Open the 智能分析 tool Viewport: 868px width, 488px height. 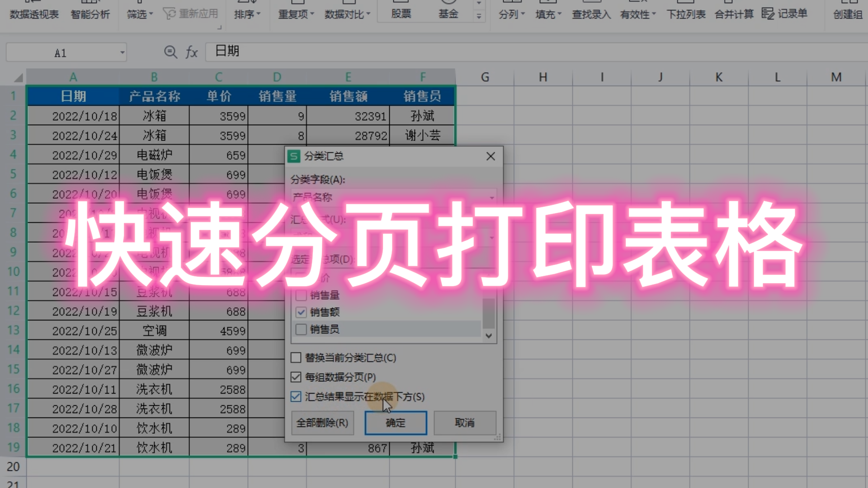click(90, 14)
